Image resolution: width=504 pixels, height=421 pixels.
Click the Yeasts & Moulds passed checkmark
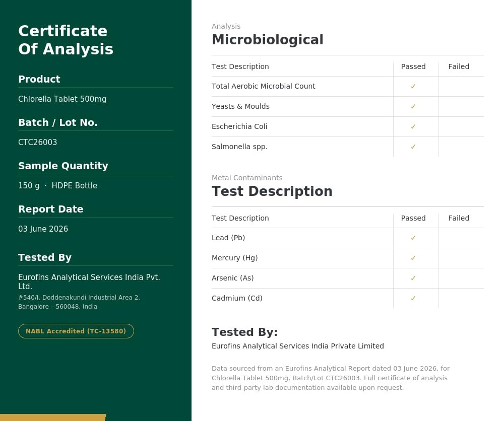click(x=413, y=106)
